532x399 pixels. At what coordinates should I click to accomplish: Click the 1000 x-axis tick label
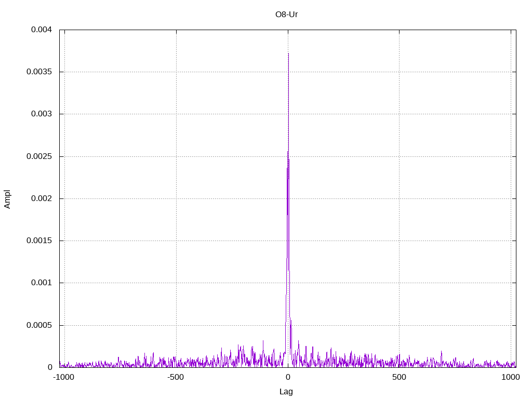[x=511, y=377]
